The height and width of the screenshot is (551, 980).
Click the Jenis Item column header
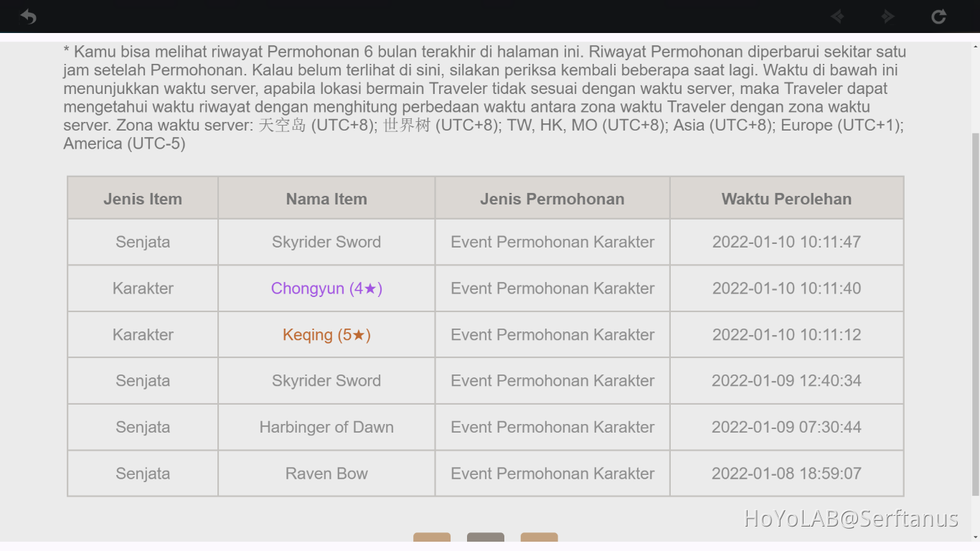coord(142,199)
